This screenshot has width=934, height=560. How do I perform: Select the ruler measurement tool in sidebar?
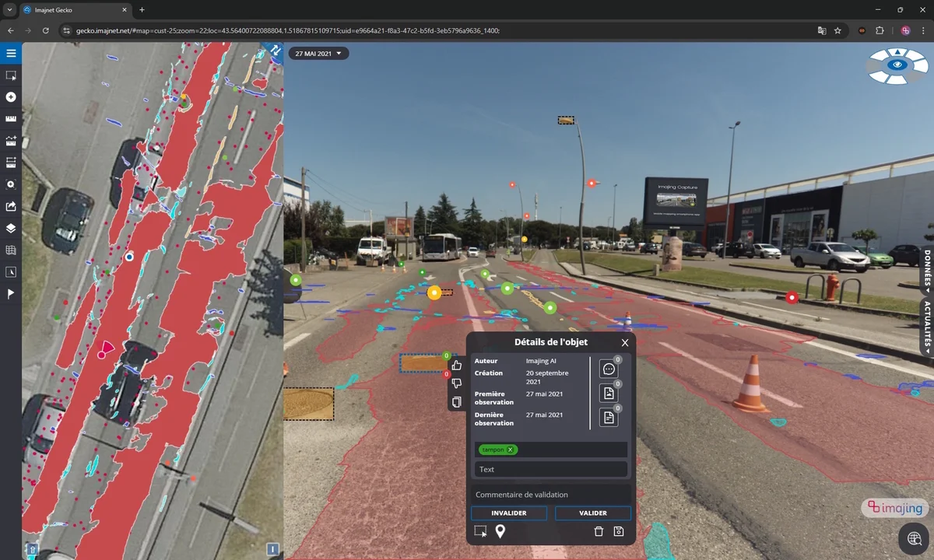click(x=11, y=119)
